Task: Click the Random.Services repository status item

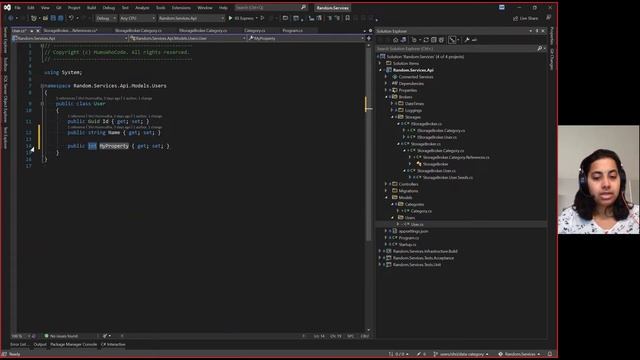Action: 519,354
